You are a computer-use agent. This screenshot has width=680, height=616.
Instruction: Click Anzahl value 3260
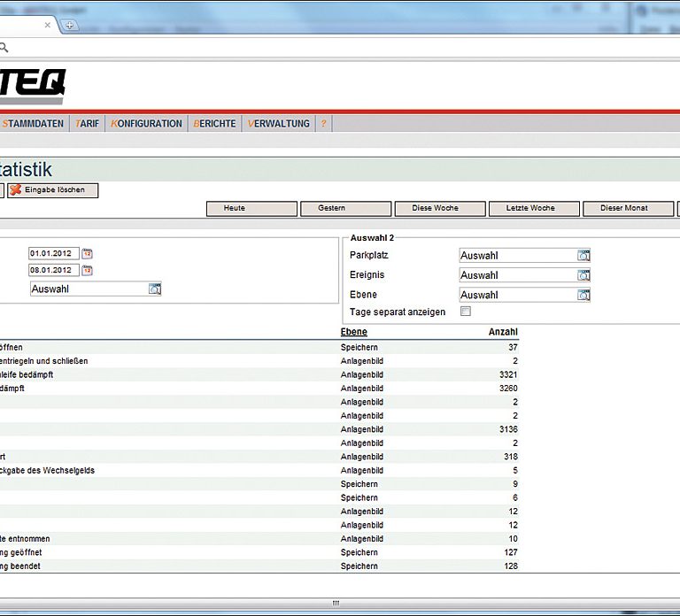click(508, 389)
